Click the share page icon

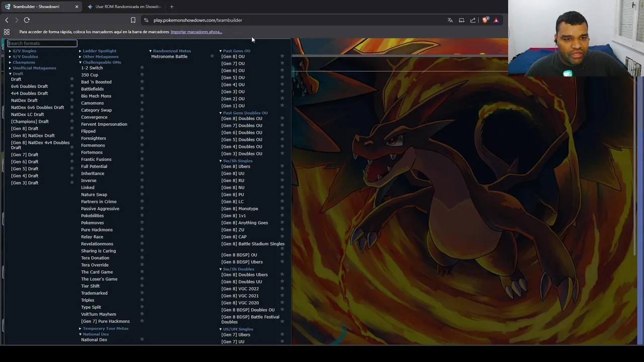tap(473, 20)
